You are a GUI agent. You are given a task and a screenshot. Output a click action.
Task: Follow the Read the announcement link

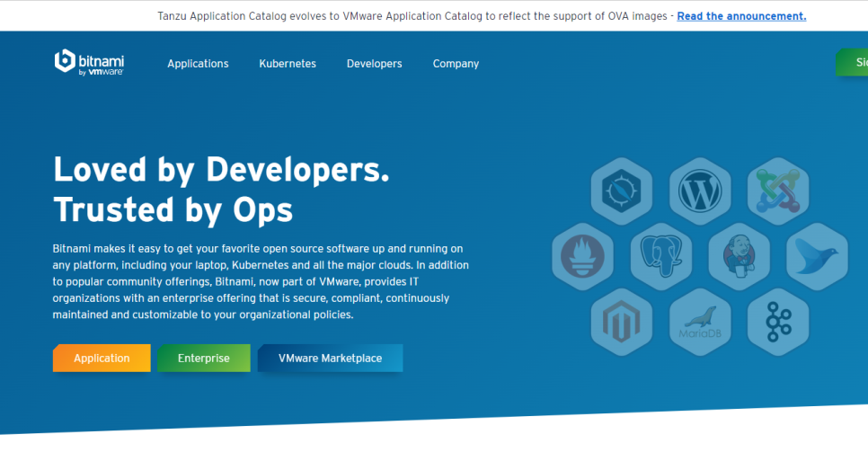pyautogui.click(x=741, y=16)
